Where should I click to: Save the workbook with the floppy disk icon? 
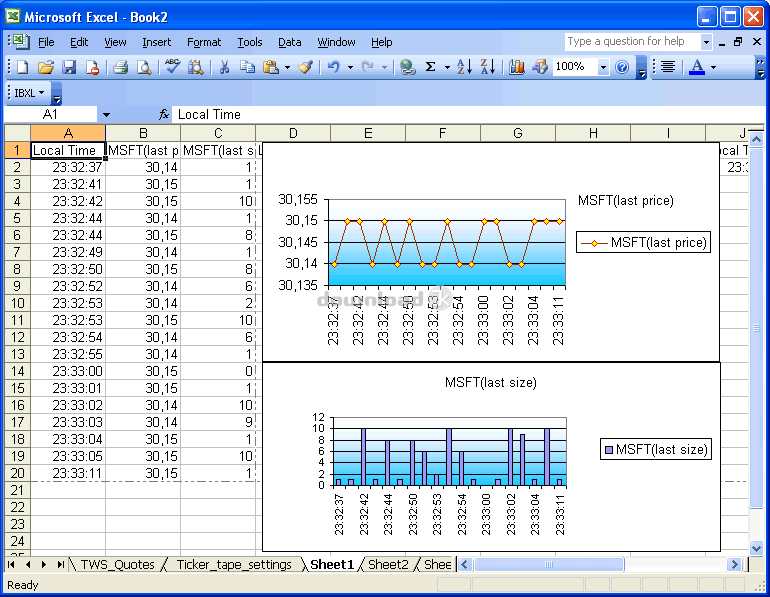click(x=69, y=67)
